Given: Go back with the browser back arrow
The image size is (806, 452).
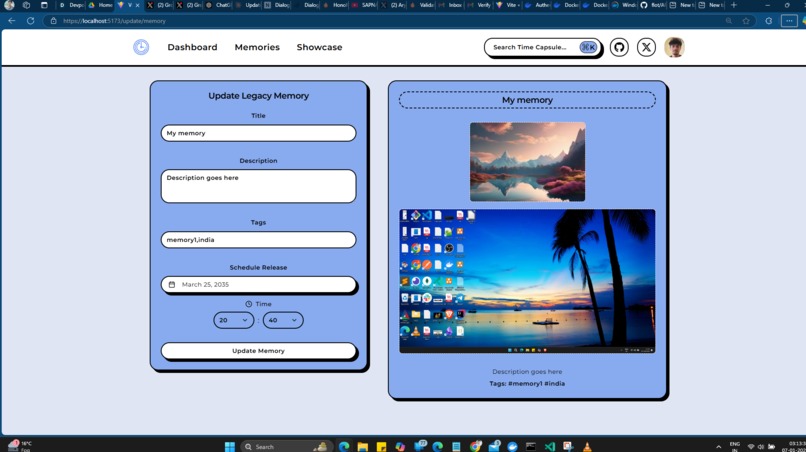Looking at the screenshot, I should coord(11,21).
